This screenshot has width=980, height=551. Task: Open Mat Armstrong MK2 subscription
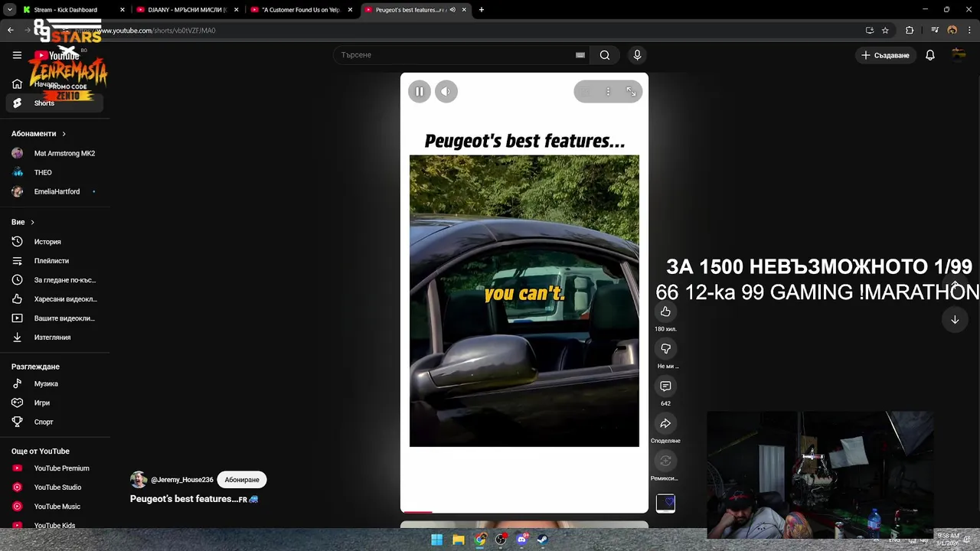click(54, 153)
